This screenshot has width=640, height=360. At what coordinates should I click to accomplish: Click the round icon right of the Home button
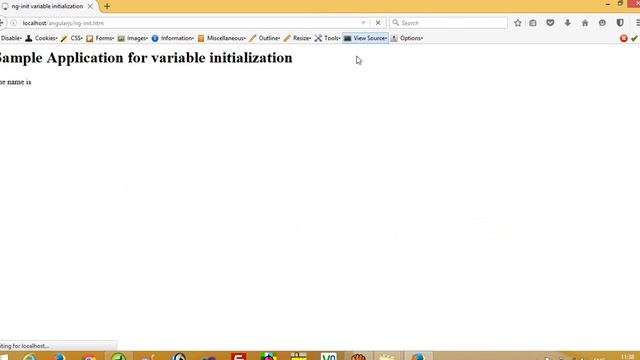click(x=602, y=23)
